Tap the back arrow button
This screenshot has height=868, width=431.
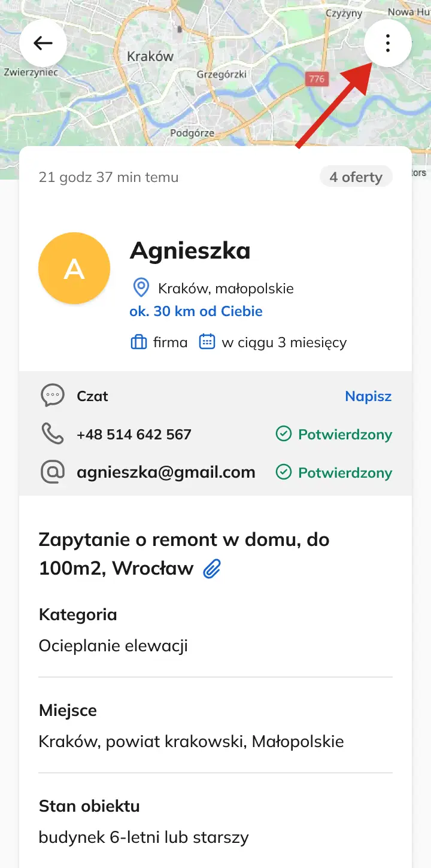point(43,43)
